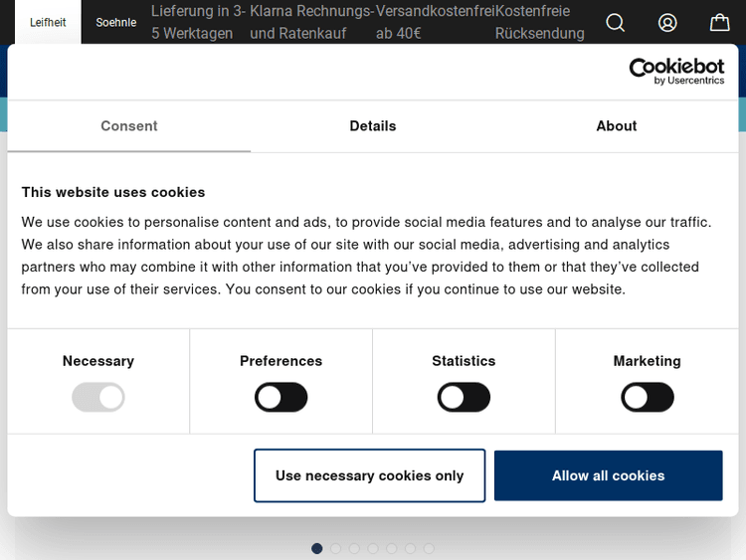Click the Kostenfreie Rücksendung banner text
This screenshot has width=746, height=560.
tap(539, 22)
